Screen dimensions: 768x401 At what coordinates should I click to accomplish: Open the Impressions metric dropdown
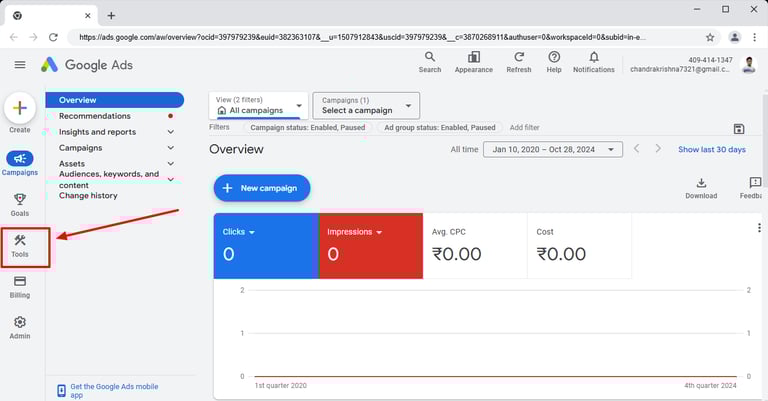point(354,232)
